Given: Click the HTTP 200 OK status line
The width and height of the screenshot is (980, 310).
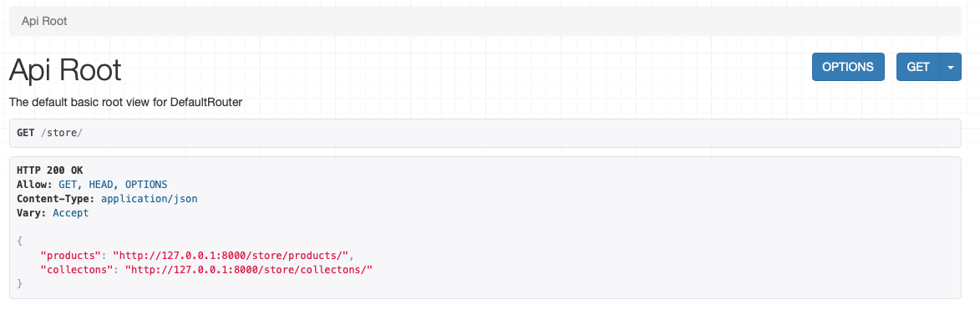Looking at the screenshot, I should [x=50, y=170].
